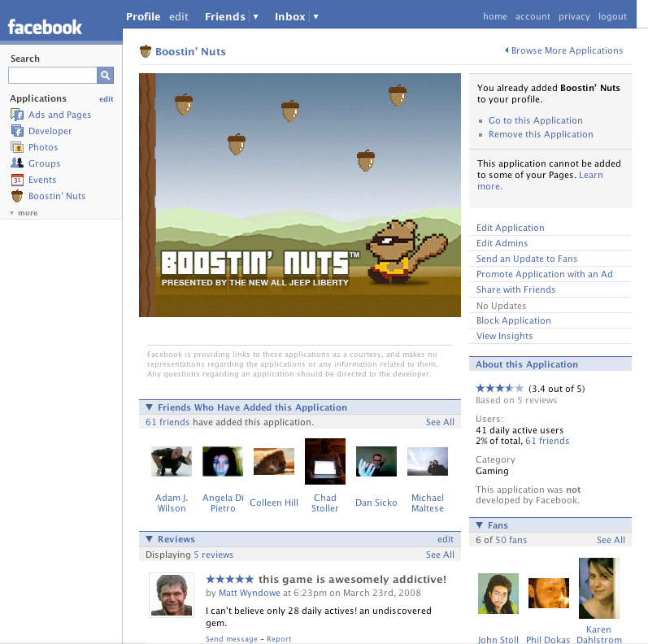Screen dimensions: 648x644
Task: Click the facebook logo
Action: tap(45, 28)
